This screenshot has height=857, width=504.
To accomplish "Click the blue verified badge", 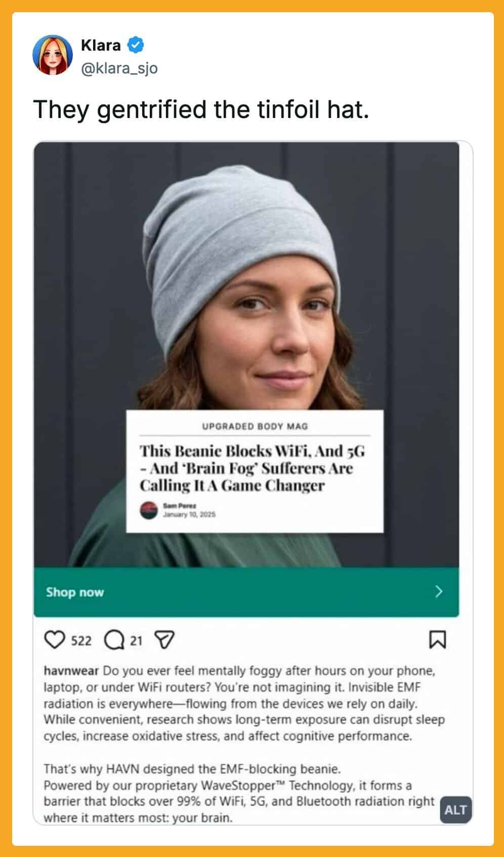I will coord(136,45).
